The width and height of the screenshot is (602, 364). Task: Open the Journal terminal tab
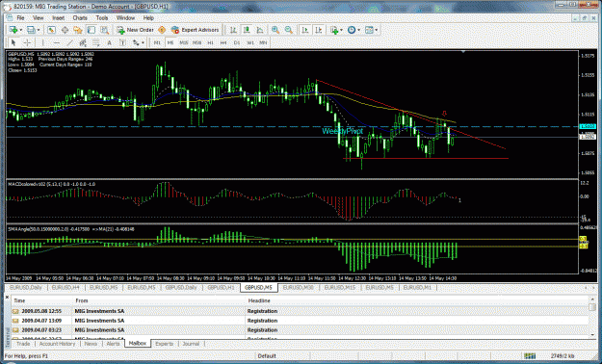191,344
